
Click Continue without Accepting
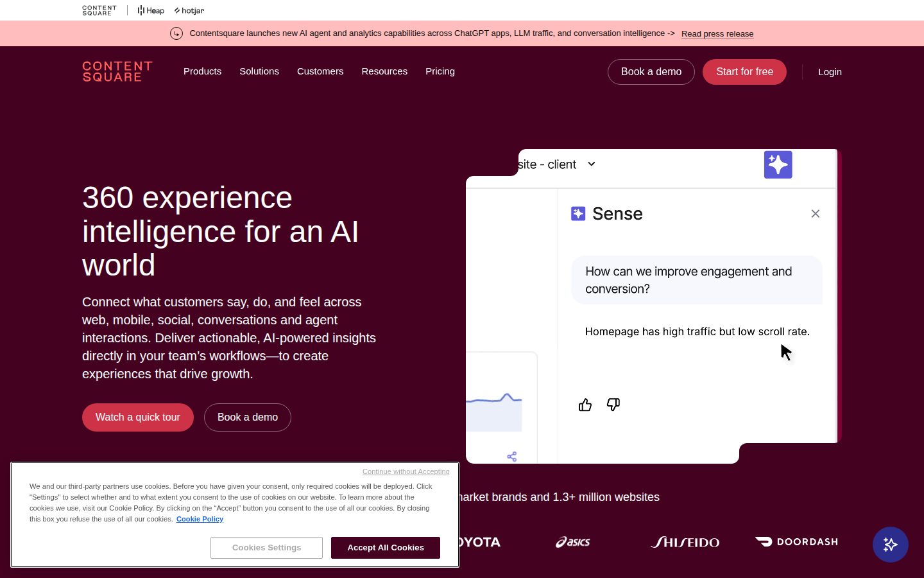click(406, 471)
